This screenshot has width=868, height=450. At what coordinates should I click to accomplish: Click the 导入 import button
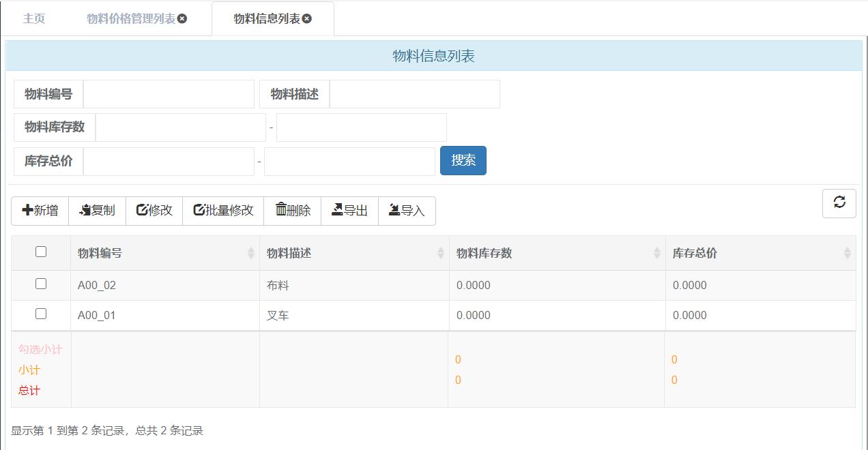[407, 211]
